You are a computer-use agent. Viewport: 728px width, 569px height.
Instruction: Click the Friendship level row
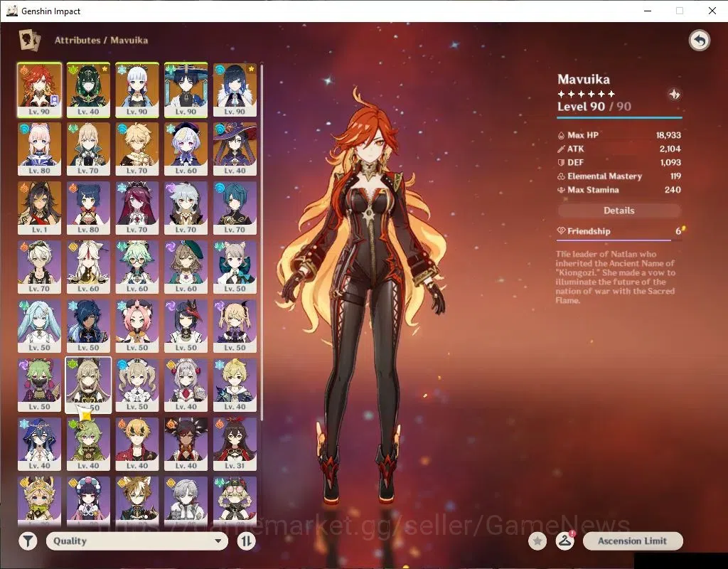[x=619, y=231]
